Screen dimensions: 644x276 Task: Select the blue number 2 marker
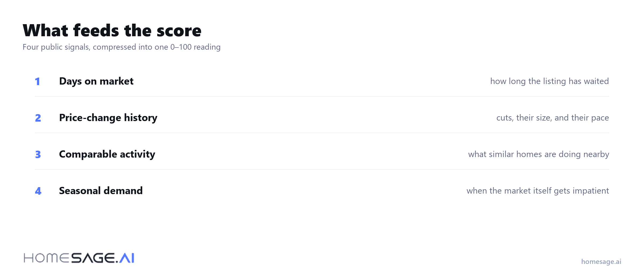click(38, 118)
